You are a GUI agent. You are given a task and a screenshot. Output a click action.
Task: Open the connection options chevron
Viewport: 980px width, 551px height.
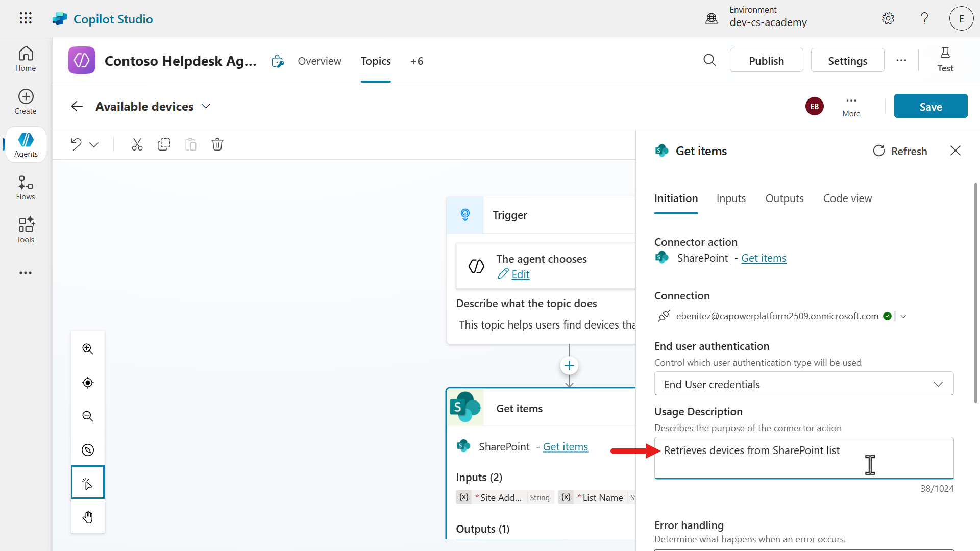pos(903,316)
